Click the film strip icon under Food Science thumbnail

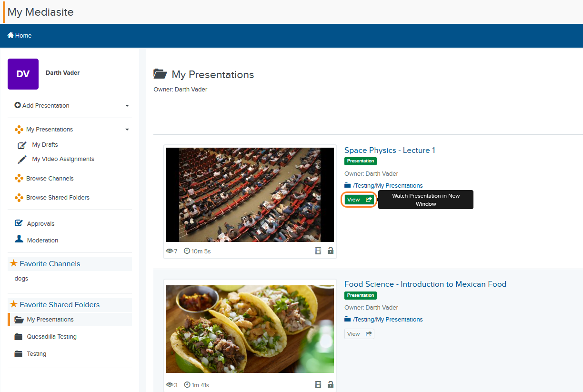point(318,384)
